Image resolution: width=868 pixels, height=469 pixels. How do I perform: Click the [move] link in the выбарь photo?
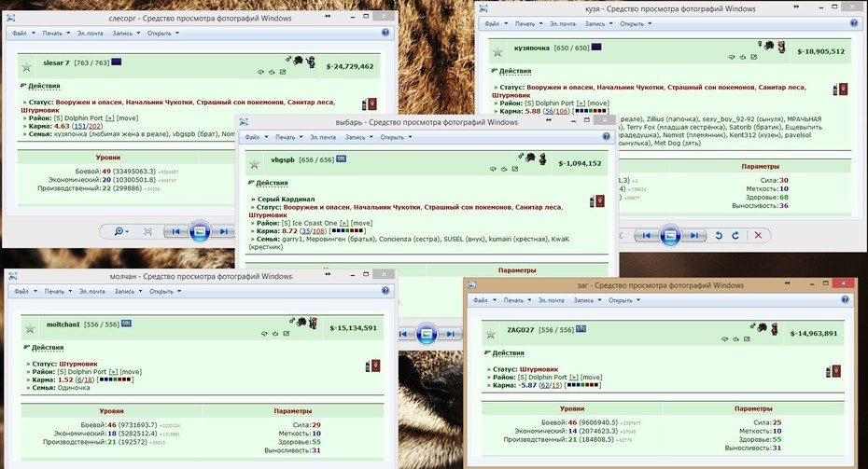pyautogui.click(x=361, y=223)
